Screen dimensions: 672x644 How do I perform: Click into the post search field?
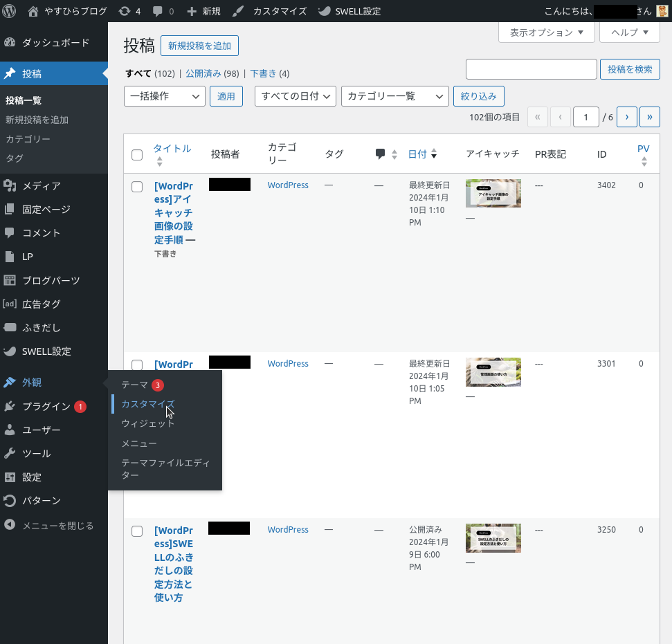click(x=531, y=69)
